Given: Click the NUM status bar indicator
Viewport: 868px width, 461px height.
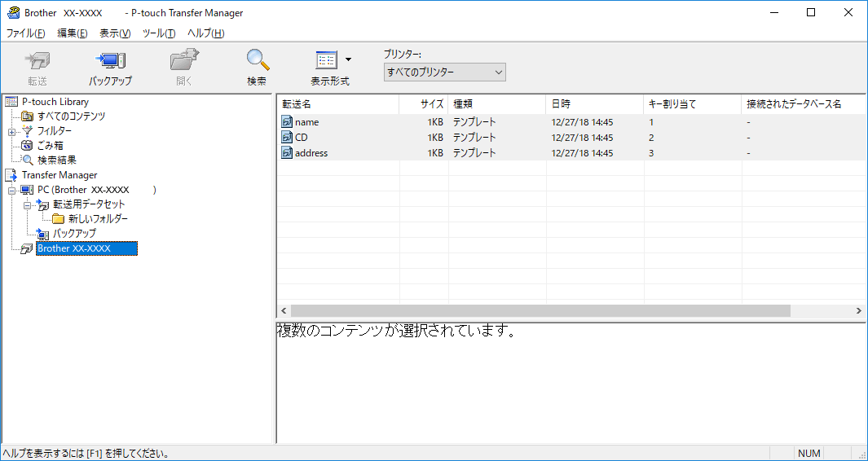Looking at the screenshot, I should [x=809, y=454].
